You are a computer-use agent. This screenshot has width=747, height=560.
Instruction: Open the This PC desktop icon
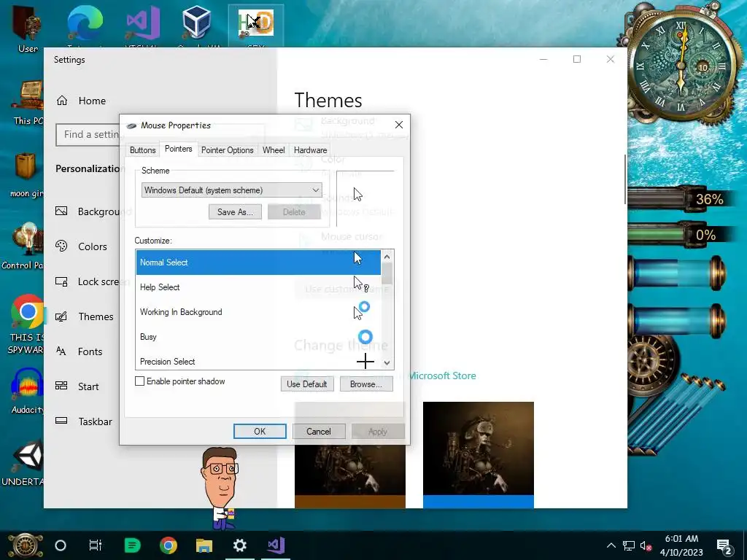(x=28, y=102)
